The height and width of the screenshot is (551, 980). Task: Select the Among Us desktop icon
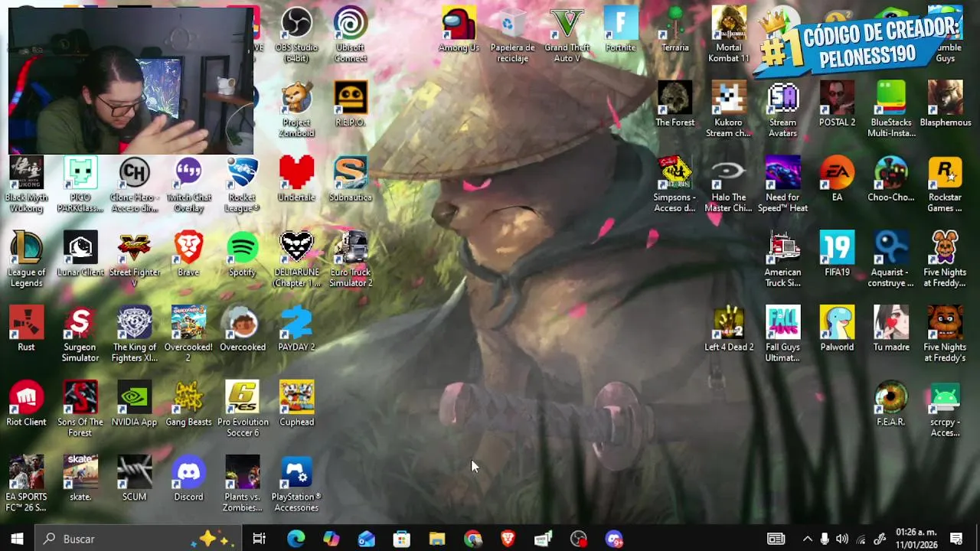[x=459, y=23]
